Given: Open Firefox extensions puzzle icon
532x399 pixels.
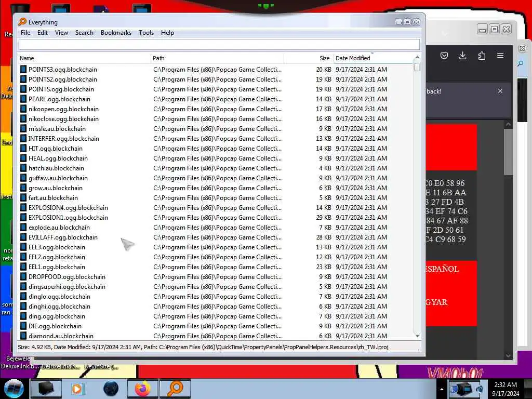Looking at the screenshot, I should [482, 56].
